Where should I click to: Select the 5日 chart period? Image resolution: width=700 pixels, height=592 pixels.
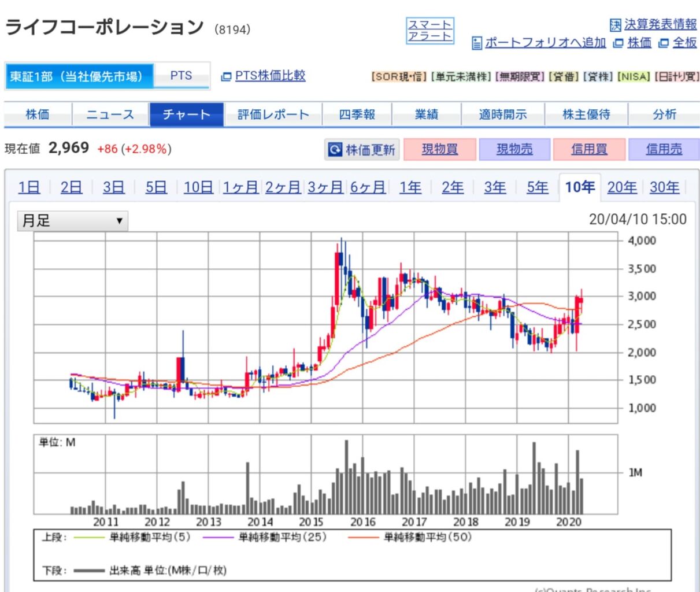coord(156,187)
